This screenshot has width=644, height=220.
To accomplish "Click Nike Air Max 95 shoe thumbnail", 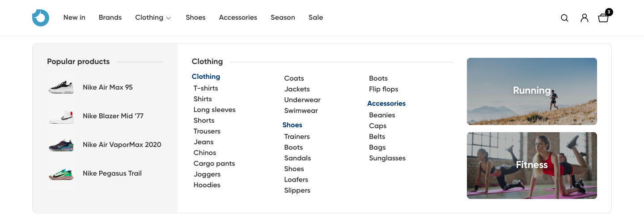I will [x=61, y=87].
